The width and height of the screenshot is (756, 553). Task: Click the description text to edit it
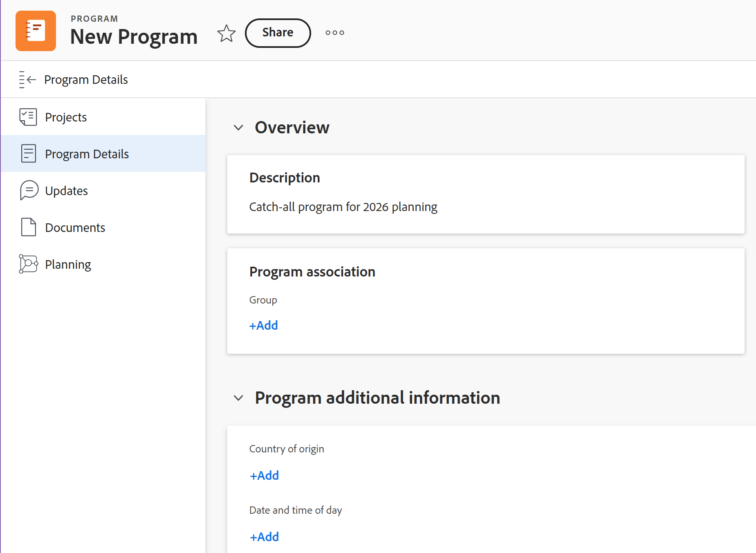click(343, 207)
